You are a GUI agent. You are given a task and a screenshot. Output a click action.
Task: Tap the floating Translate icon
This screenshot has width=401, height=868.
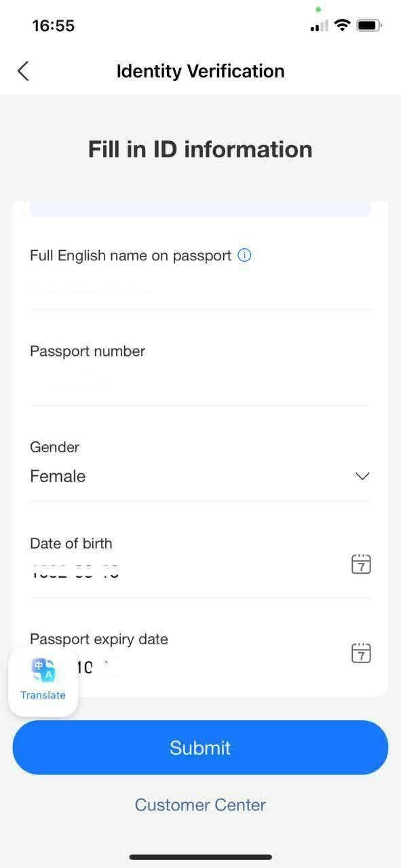click(43, 670)
